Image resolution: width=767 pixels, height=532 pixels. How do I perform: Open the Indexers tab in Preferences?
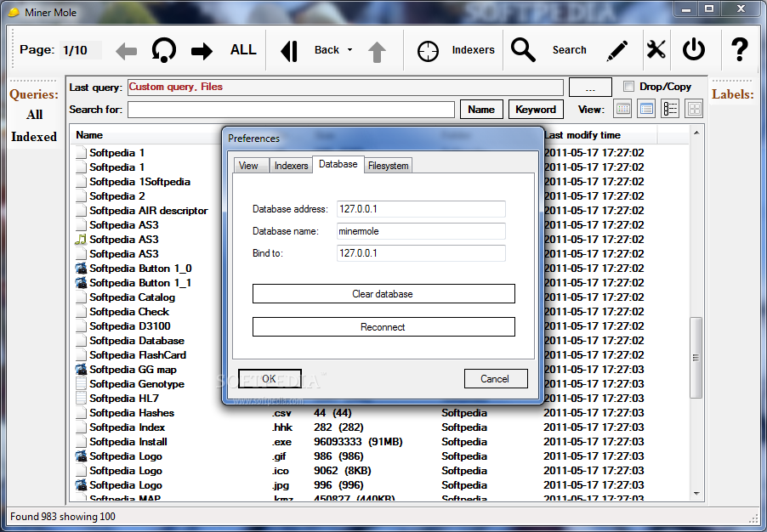(291, 166)
